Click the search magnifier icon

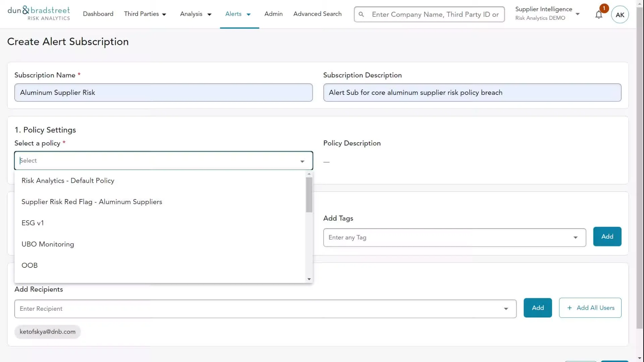(361, 14)
